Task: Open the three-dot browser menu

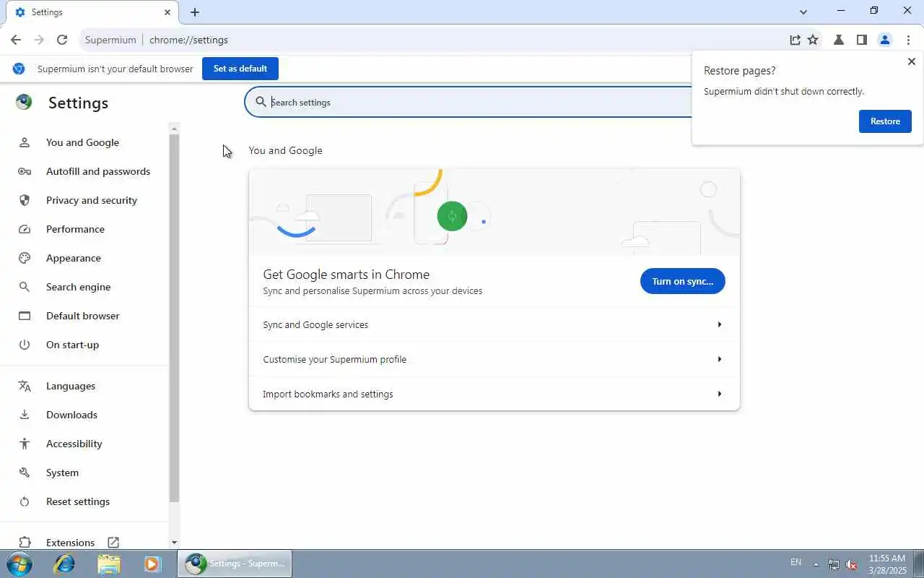Action: [x=908, y=40]
